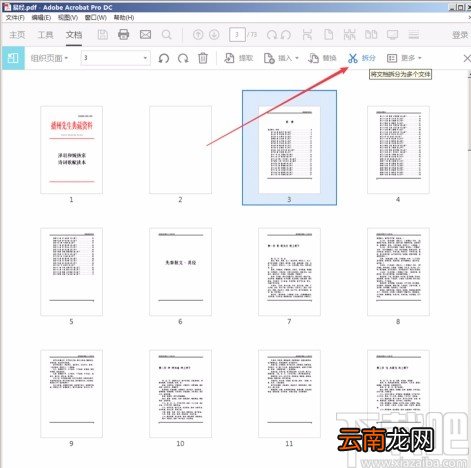This screenshot has width=471, height=468.
Task: Open the page range combo box showing 3
Action: coord(115,58)
